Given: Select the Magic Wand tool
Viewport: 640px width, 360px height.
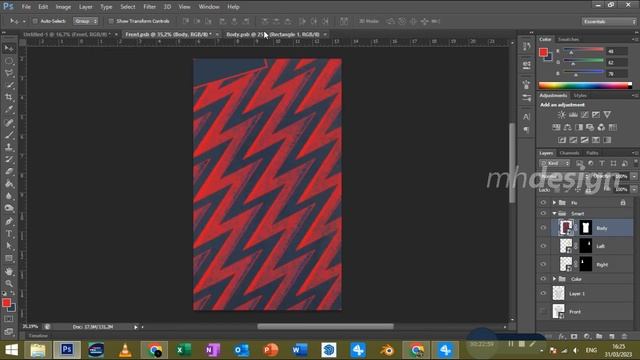Looking at the screenshot, I should (x=9, y=85).
